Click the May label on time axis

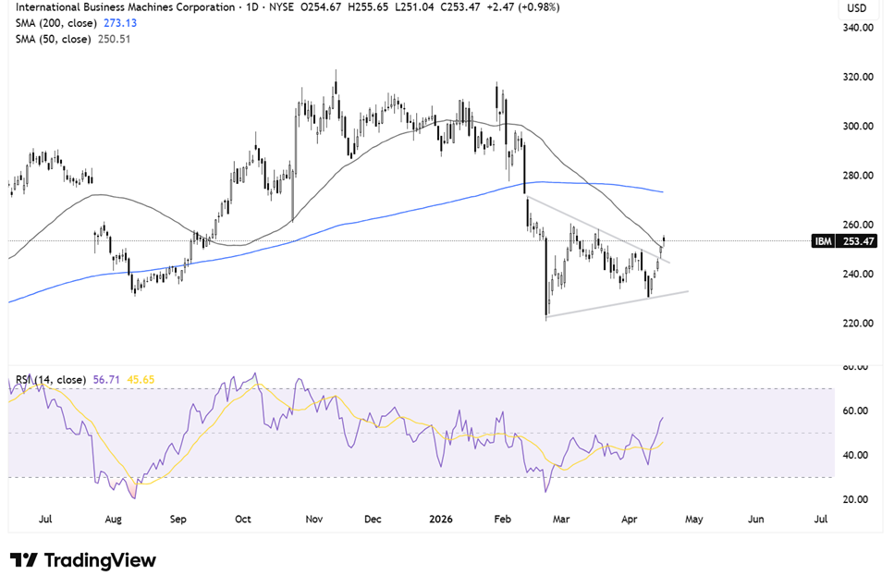[x=694, y=520]
